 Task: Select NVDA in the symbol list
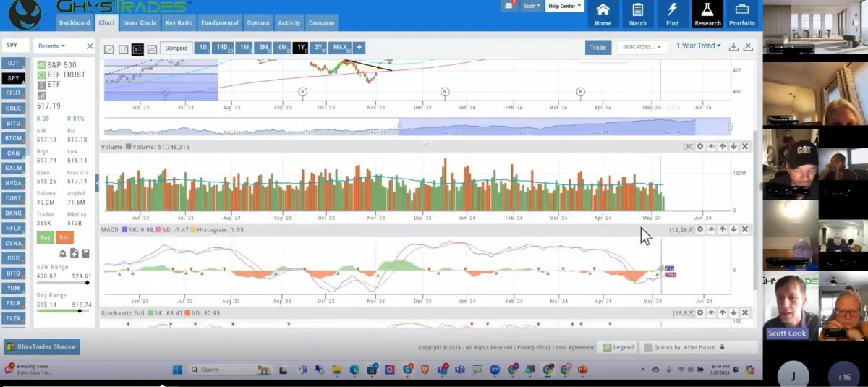[13, 183]
